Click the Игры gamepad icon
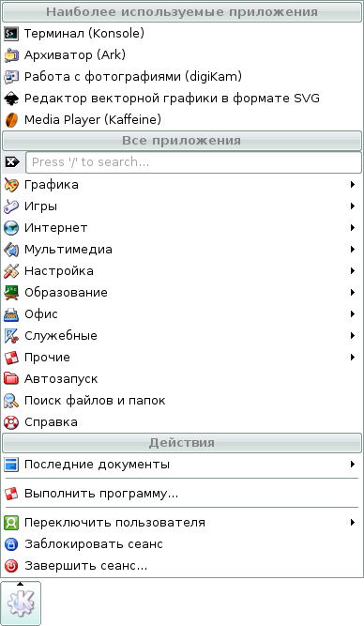 pyautogui.click(x=11, y=206)
